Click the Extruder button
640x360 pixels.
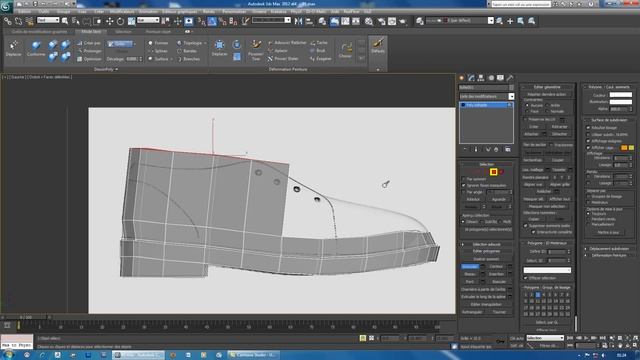pos(469,267)
